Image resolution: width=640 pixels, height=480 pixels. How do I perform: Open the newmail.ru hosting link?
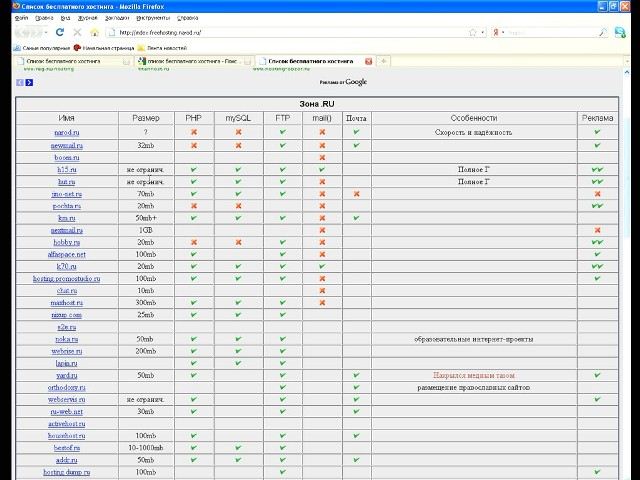pyautogui.click(x=67, y=146)
